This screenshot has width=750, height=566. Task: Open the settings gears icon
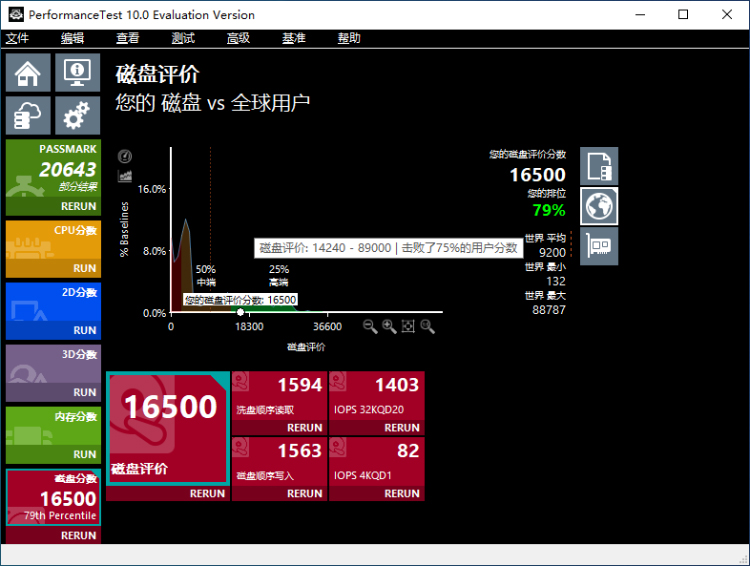[77, 115]
